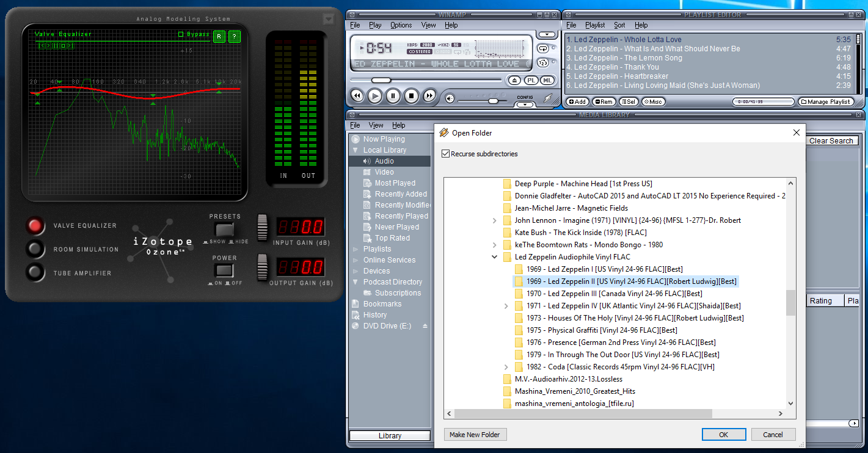Click Cancel in the Open Folder dialog
The width and height of the screenshot is (868, 453).
click(773, 435)
